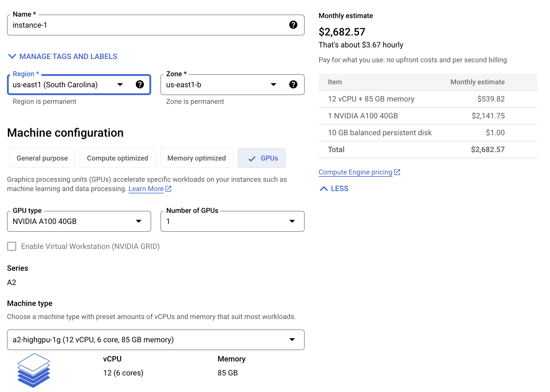
Task: Switch to the General purpose tab
Action: pyautogui.click(x=42, y=158)
